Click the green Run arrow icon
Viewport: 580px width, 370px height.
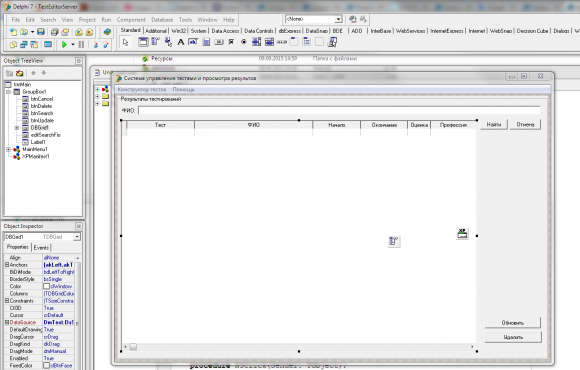point(64,45)
